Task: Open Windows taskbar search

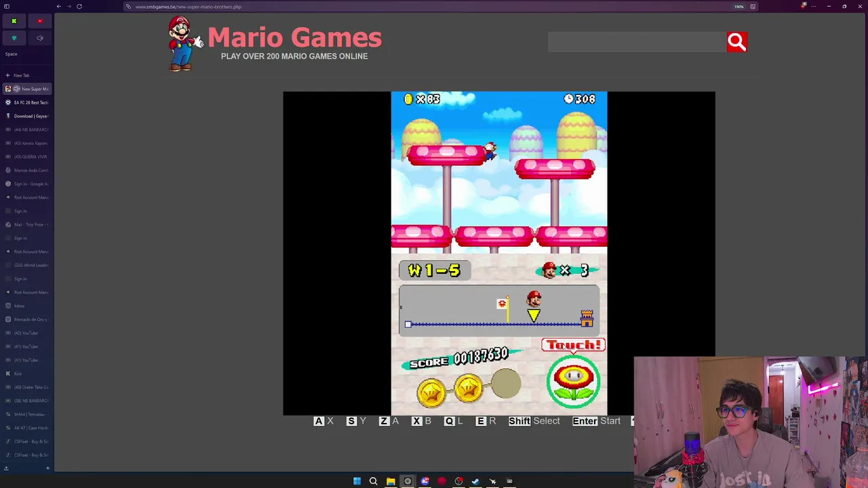Action: (x=374, y=481)
